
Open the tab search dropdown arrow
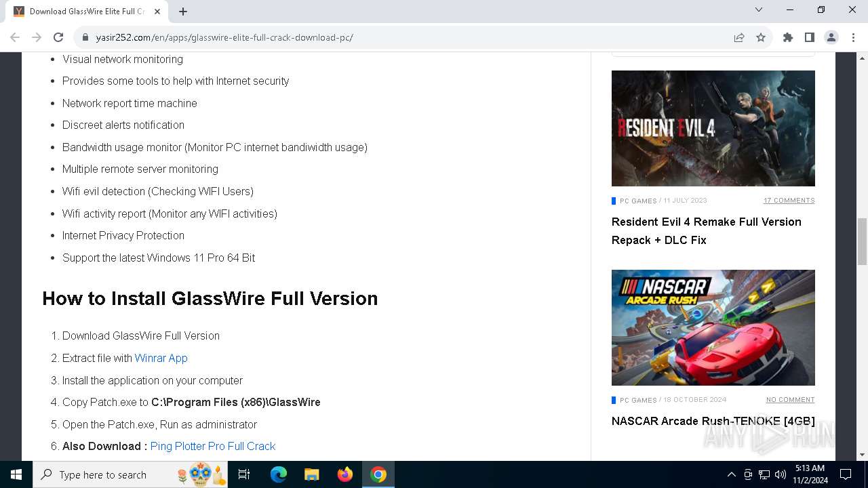pyautogui.click(x=759, y=9)
